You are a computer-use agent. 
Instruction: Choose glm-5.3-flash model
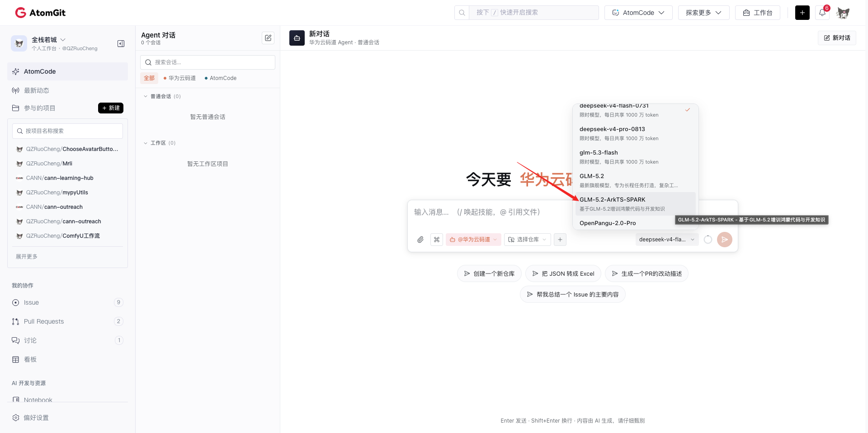click(x=635, y=157)
